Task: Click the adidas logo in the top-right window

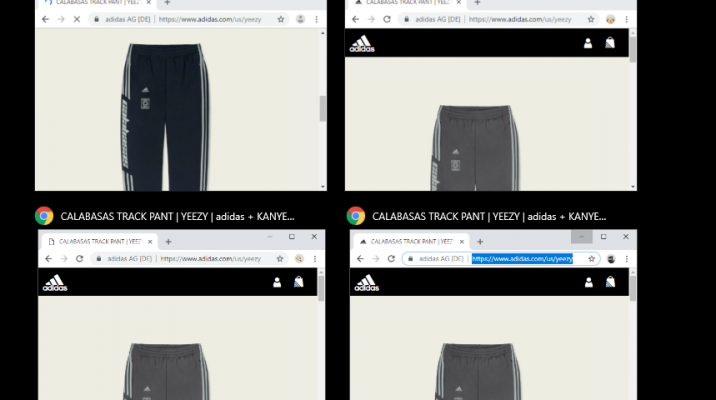Action: [361, 43]
